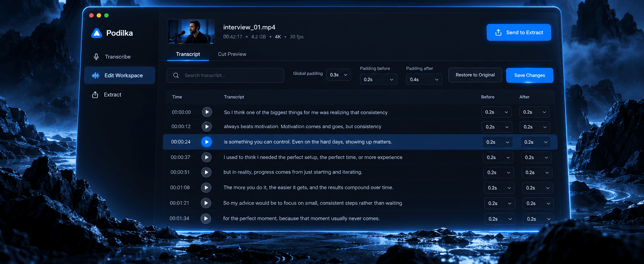This screenshot has width=644, height=264.
Task: Play the highlighted segment at 00:00:24
Action: point(207,142)
